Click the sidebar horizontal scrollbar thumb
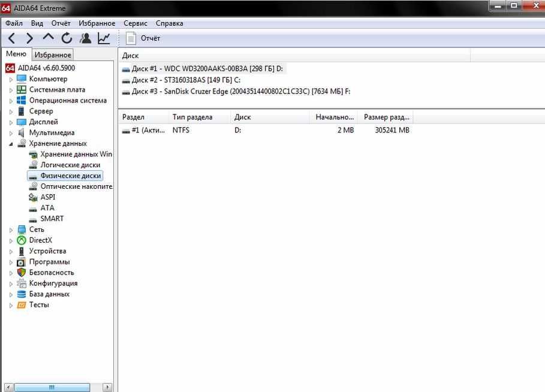 click(52, 387)
